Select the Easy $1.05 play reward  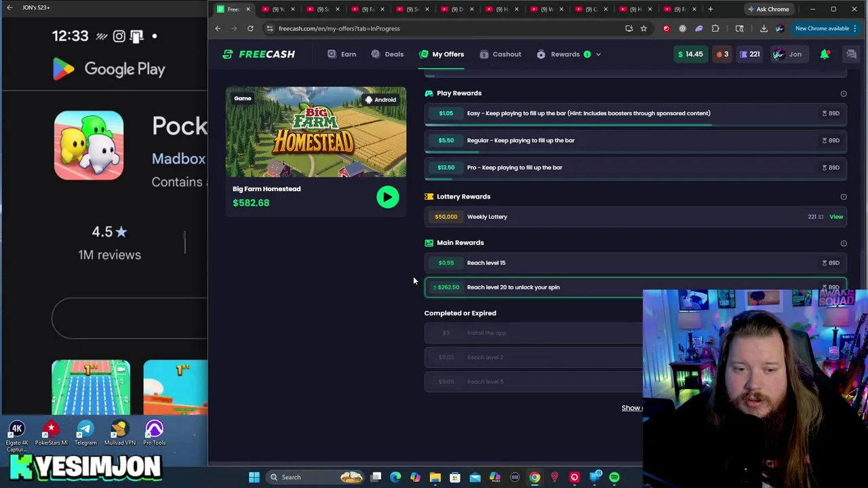coord(635,113)
